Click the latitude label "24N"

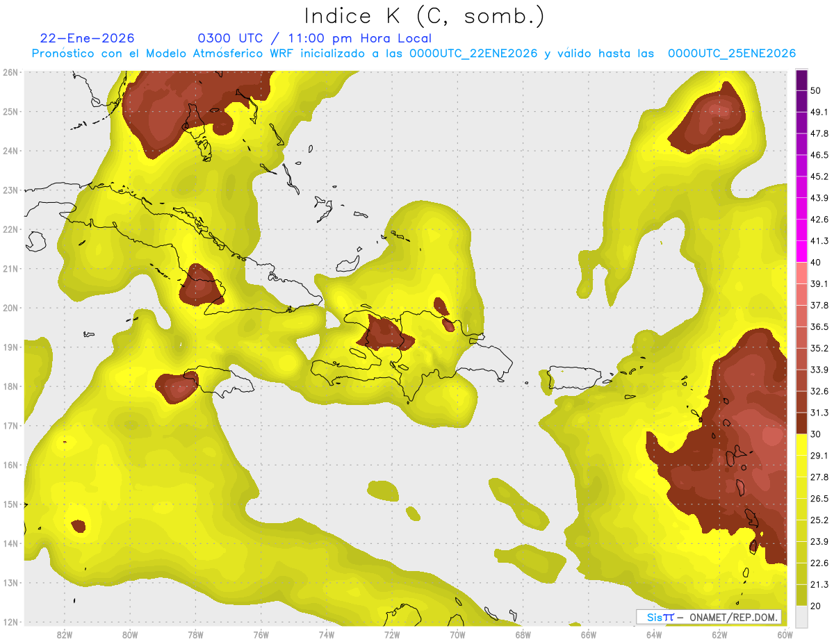pos(10,151)
